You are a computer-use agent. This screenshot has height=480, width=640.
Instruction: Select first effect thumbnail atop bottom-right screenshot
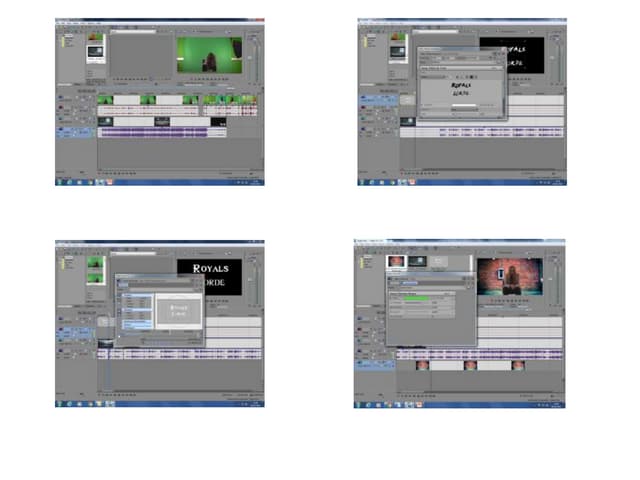pyautogui.click(x=398, y=263)
